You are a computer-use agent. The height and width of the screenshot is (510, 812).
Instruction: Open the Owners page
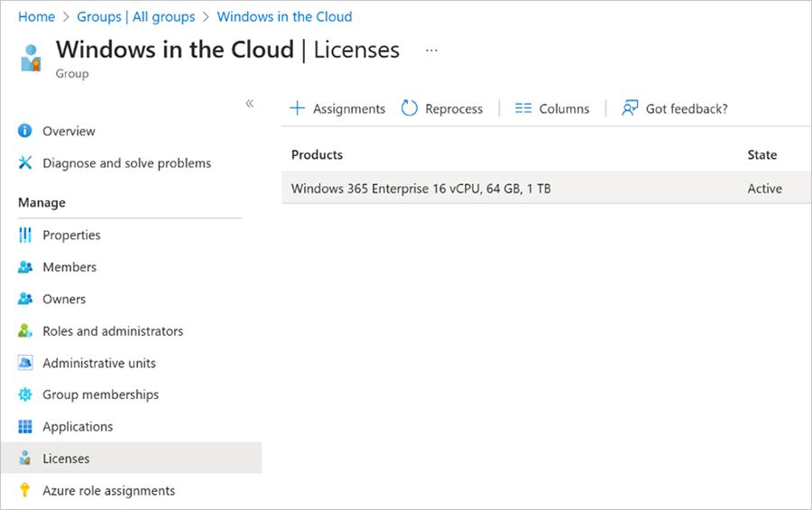(x=64, y=299)
